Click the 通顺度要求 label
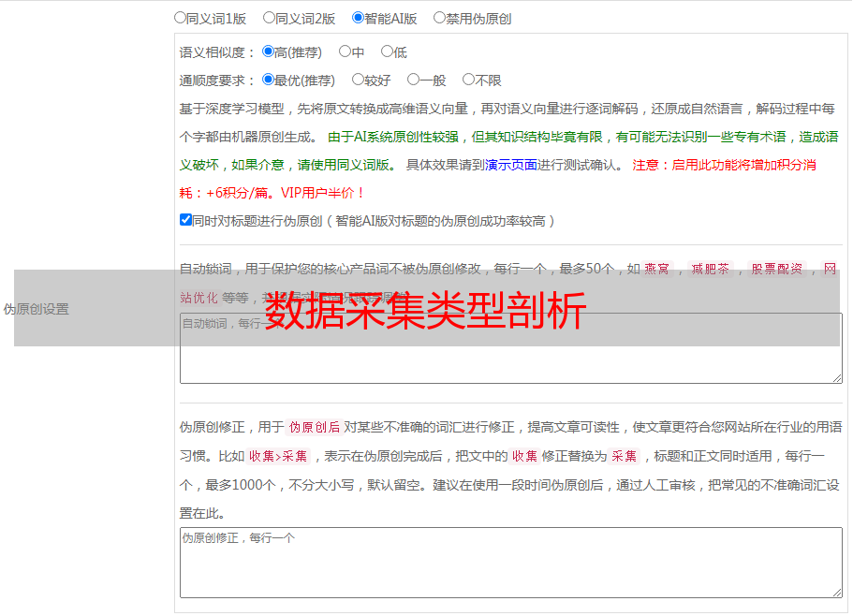 coord(213,81)
